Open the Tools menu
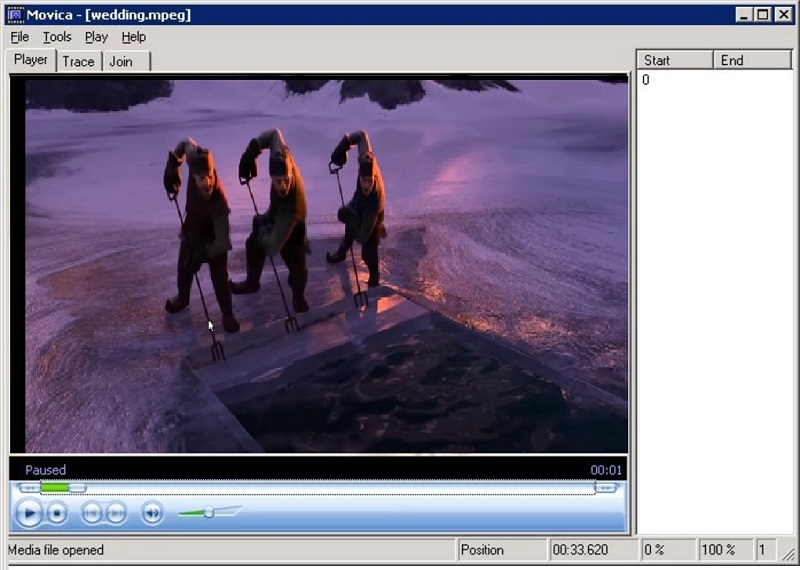This screenshot has width=800, height=570. tap(57, 37)
